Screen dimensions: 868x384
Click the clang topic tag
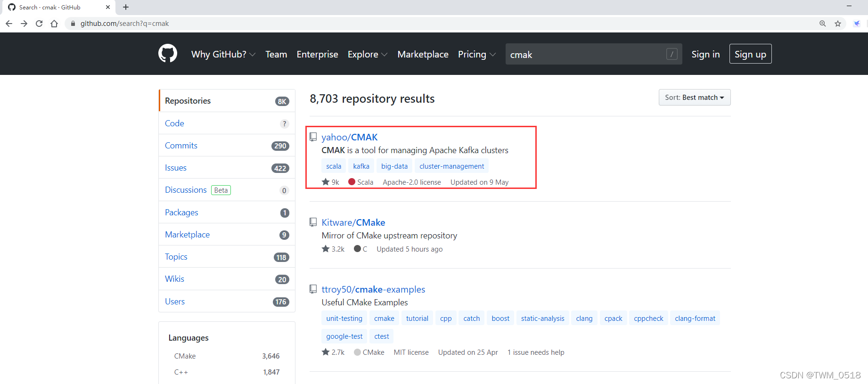584,319
